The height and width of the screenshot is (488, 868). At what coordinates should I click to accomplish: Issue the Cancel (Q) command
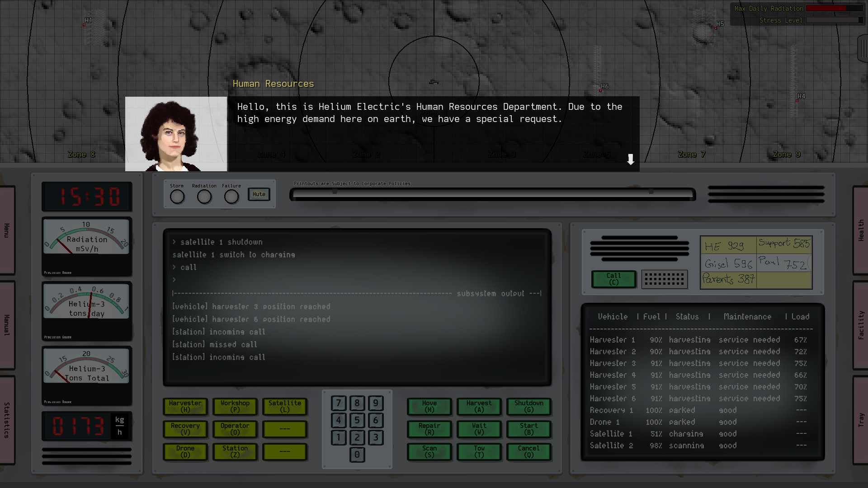coord(528,452)
